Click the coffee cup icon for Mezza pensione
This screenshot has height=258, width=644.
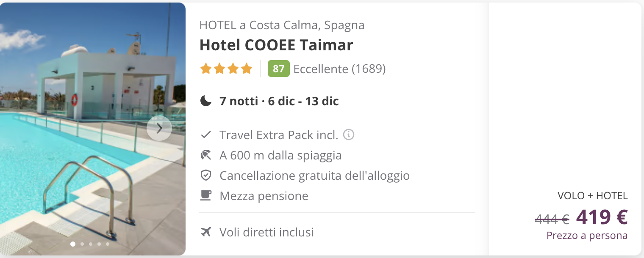click(206, 195)
